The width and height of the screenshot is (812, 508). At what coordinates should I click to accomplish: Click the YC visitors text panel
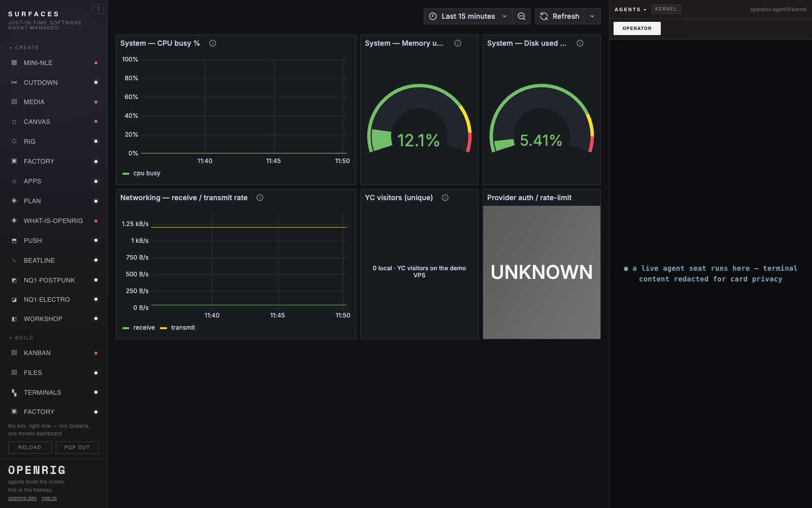point(419,272)
